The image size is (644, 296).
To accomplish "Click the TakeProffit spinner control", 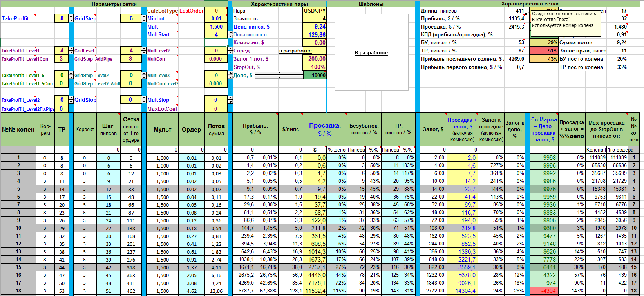I will (71, 18).
